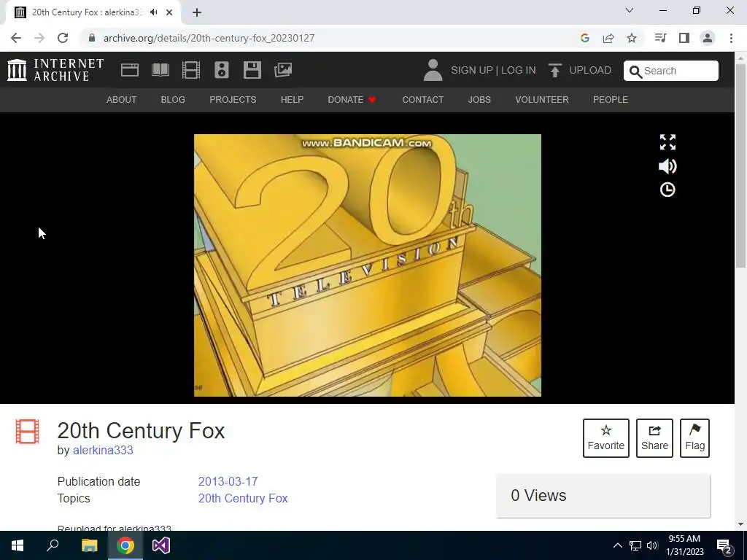Click the UPLOAD link

(590, 70)
